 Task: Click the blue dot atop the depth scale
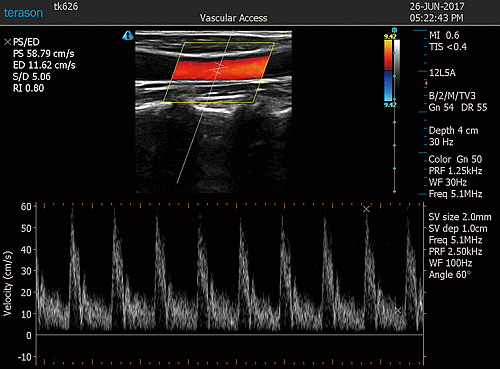(x=394, y=30)
